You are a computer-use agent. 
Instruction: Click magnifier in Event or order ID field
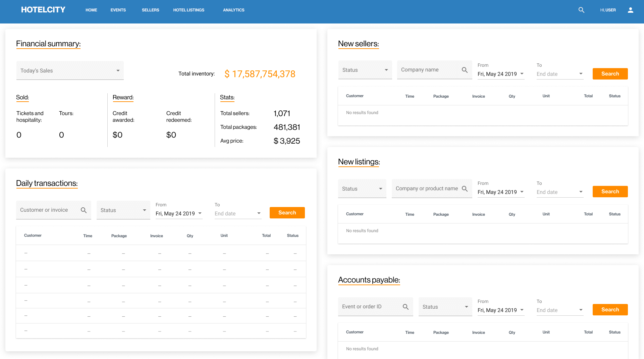406,307
